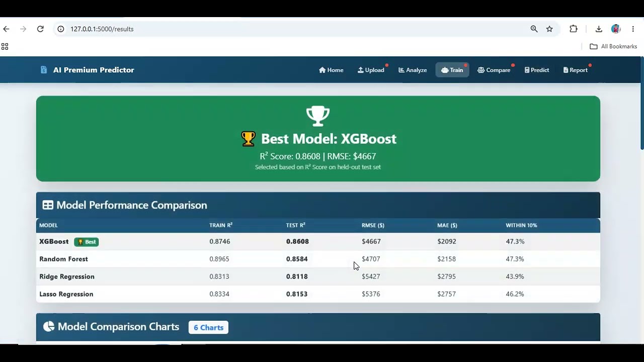Click the browser back arrow
644x362 pixels.
pyautogui.click(x=6, y=29)
